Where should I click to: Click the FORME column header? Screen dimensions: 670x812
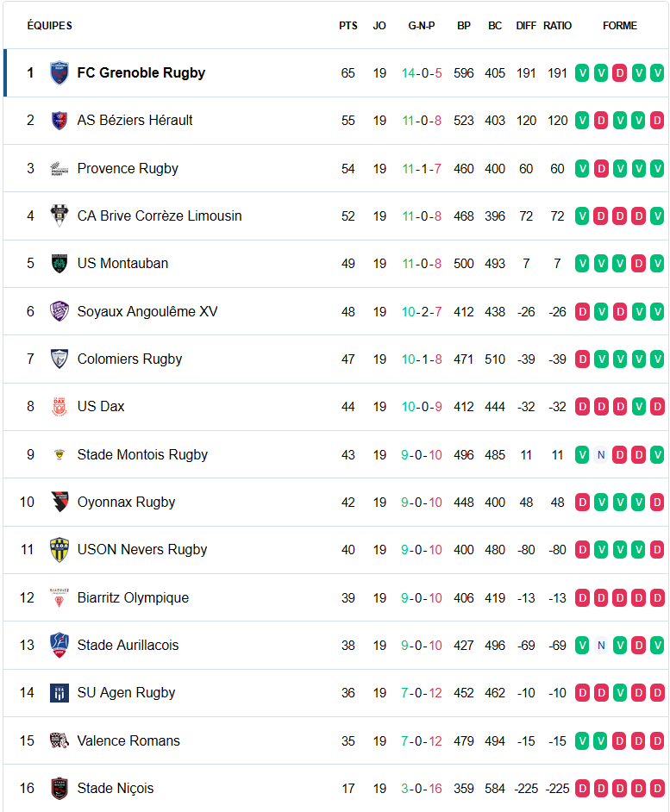pyautogui.click(x=620, y=25)
